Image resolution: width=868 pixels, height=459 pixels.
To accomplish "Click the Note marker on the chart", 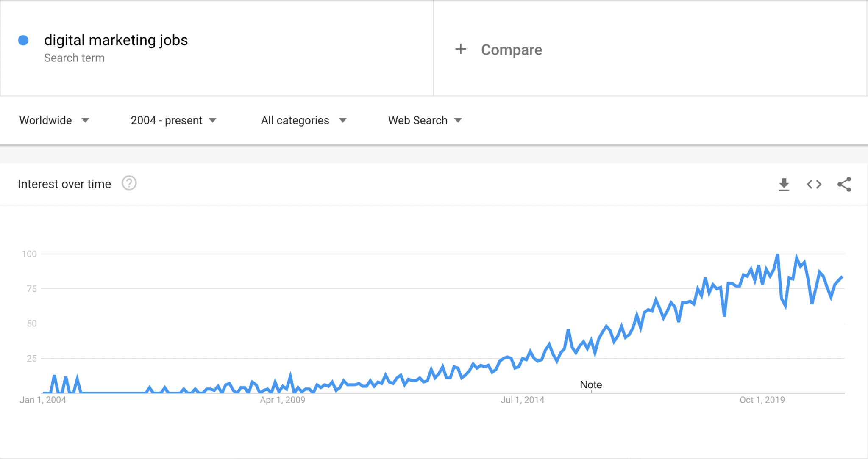I will 591,384.
